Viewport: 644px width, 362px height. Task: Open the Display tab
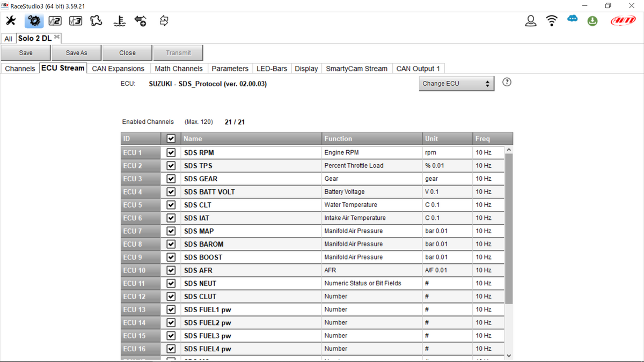(x=306, y=69)
